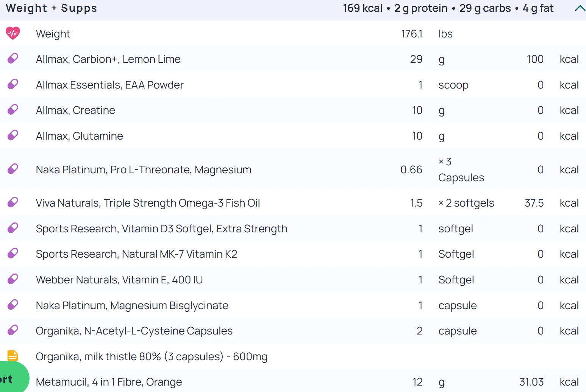Click the 0.66 amount for Pro L-Threonate
This screenshot has height=392, width=586.
(x=411, y=170)
